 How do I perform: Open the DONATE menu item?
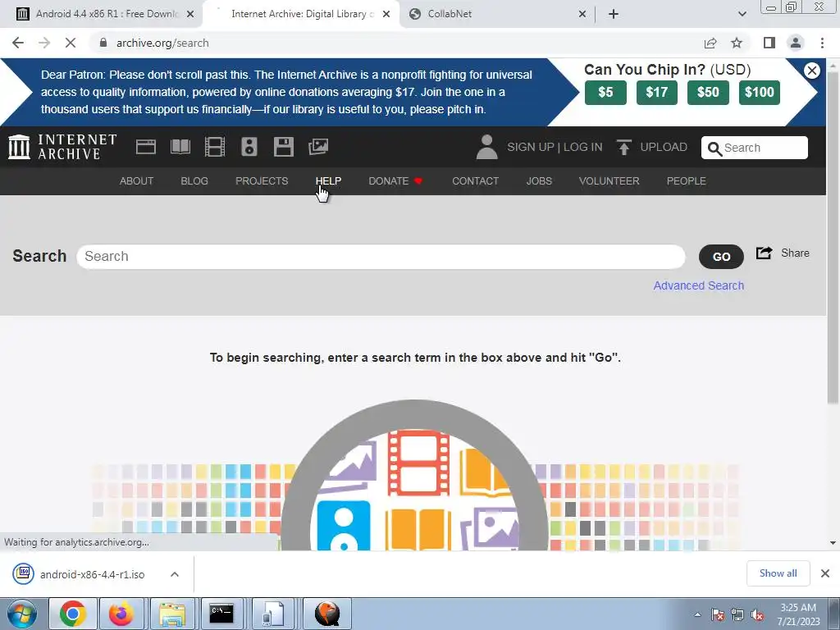tap(395, 181)
